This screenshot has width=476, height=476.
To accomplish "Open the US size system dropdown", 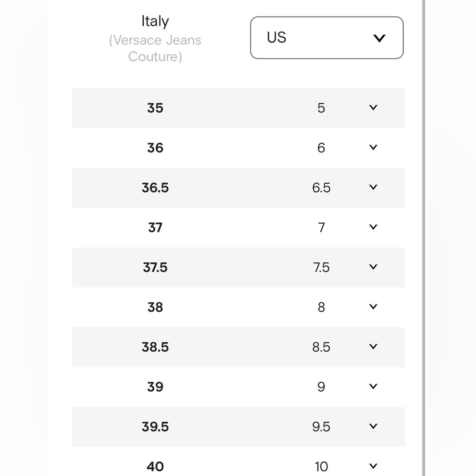I will tap(327, 38).
